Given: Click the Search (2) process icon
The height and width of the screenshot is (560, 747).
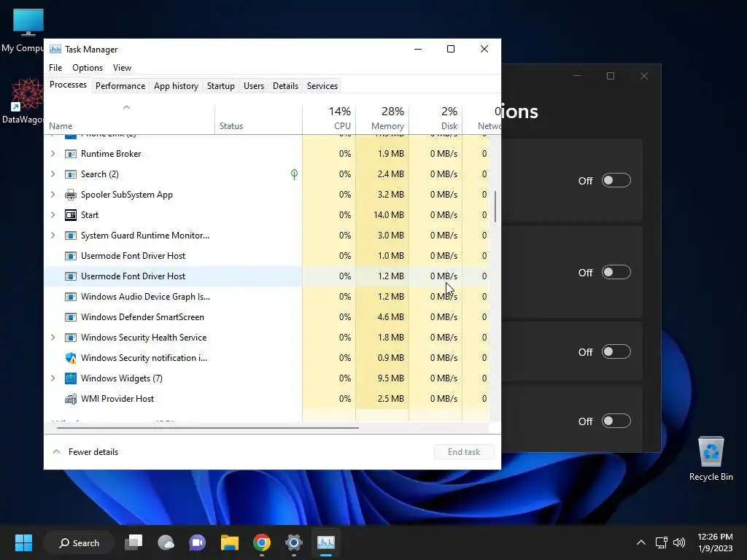Looking at the screenshot, I should pos(71,174).
